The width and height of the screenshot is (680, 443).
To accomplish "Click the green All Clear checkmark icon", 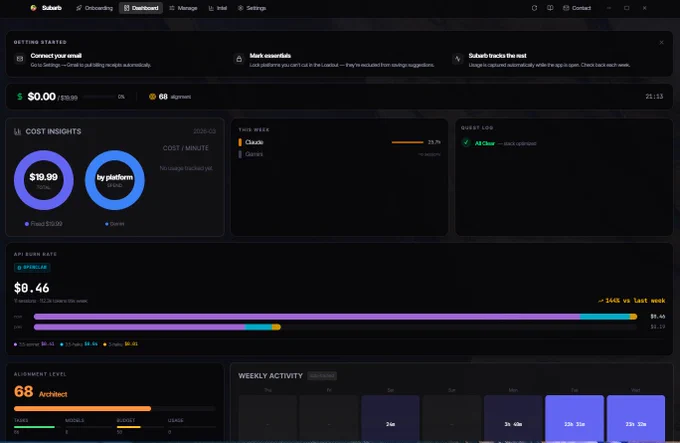I will 466,143.
